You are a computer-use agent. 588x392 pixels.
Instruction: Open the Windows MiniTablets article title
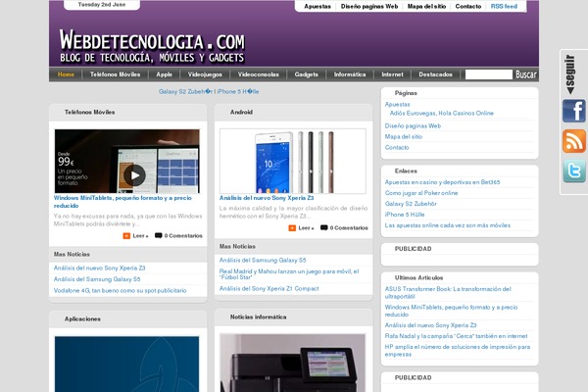pyautogui.click(x=122, y=202)
